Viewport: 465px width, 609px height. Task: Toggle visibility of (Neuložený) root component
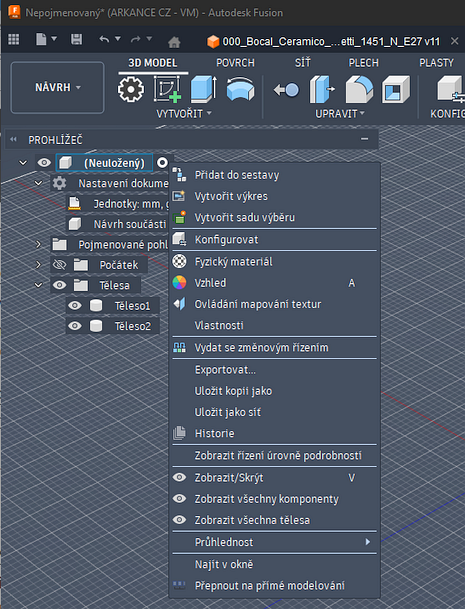[44, 162]
